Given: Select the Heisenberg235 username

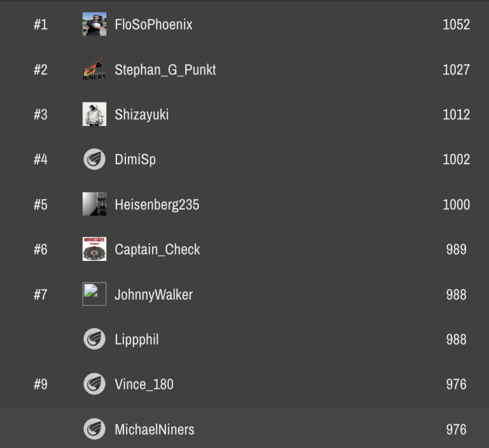Looking at the screenshot, I should click(x=157, y=204).
